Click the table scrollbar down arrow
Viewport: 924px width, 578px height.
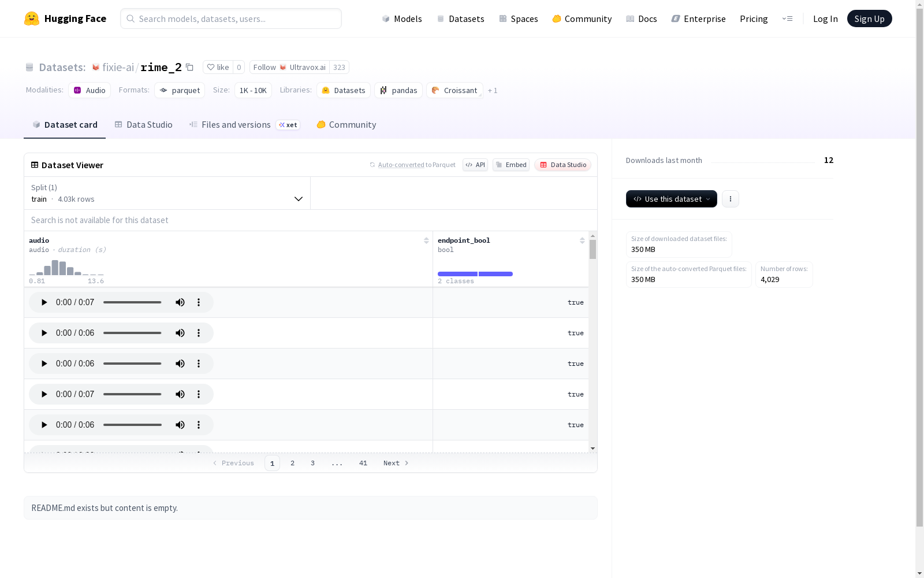coord(593,449)
